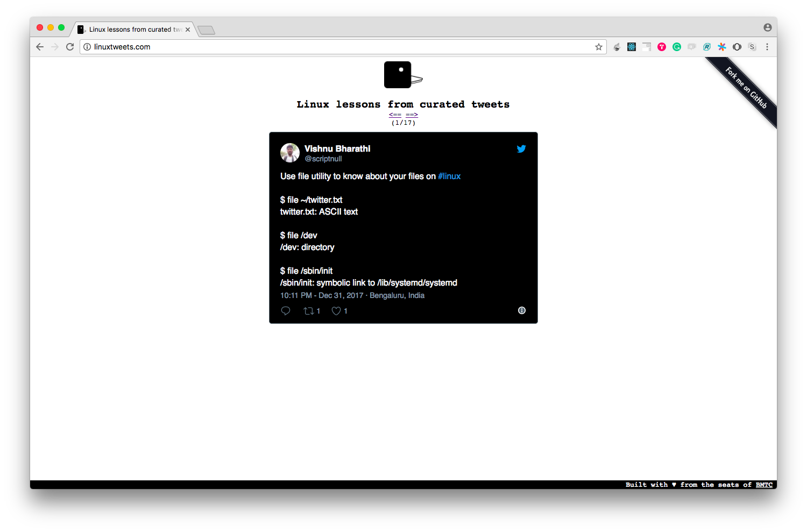The image size is (807, 532).
Task: Click the 'twitter.txt: ASCII text' line
Action: click(319, 212)
